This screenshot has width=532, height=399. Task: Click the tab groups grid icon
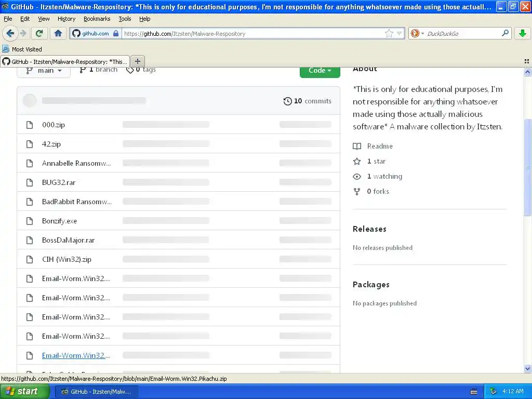pos(527,61)
